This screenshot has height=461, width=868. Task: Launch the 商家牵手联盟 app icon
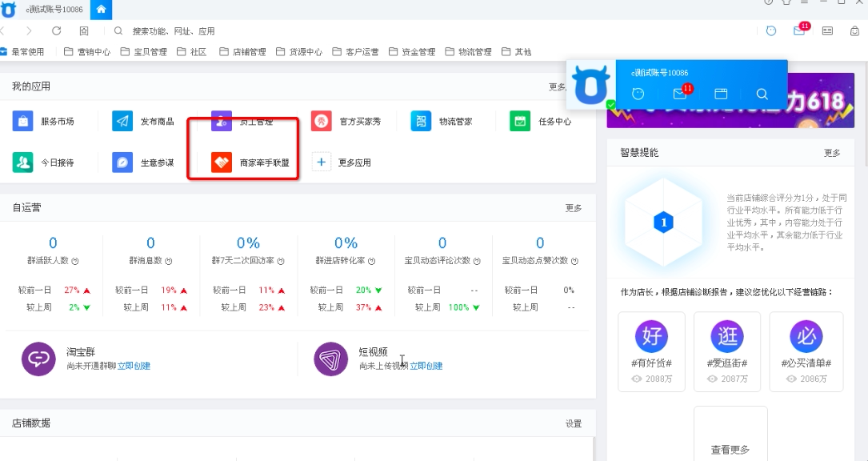click(222, 162)
